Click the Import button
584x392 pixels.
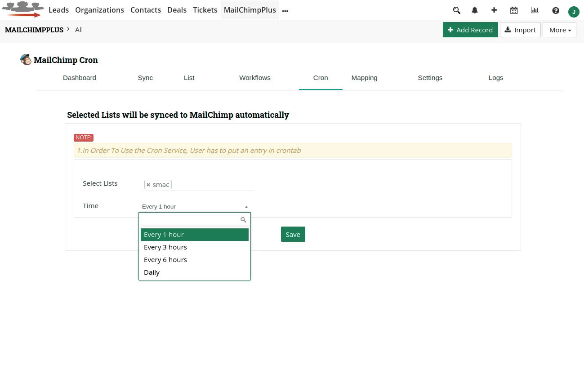(520, 30)
